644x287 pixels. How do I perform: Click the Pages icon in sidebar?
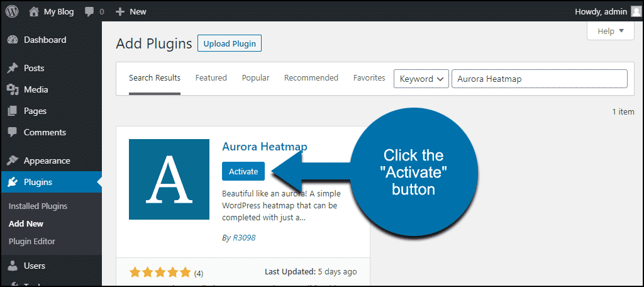(x=13, y=111)
